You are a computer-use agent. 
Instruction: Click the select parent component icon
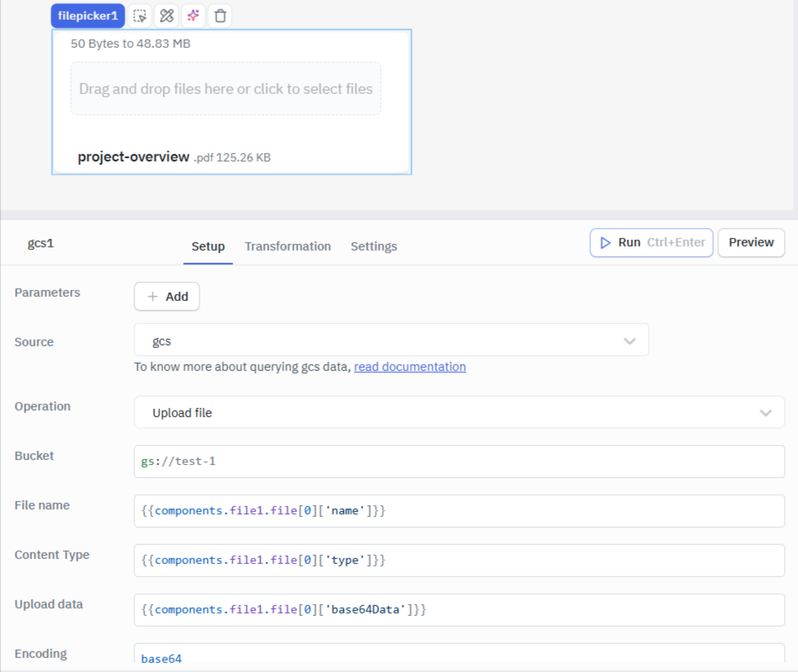tap(140, 15)
